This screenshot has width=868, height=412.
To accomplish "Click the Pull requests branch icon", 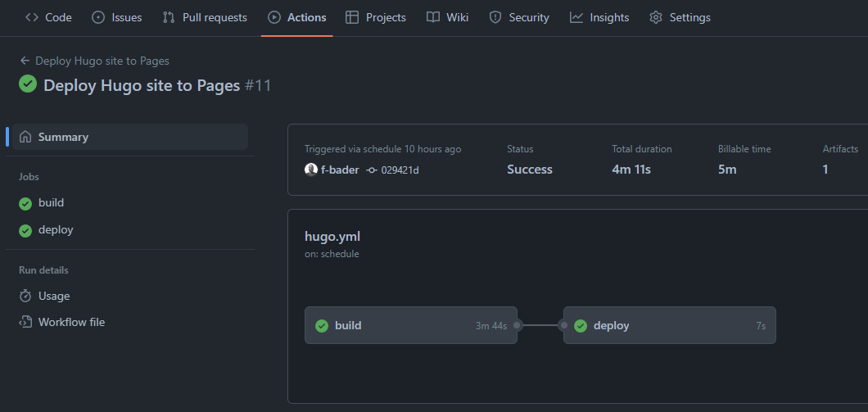I will pyautogui.click(x=169, y=18).
